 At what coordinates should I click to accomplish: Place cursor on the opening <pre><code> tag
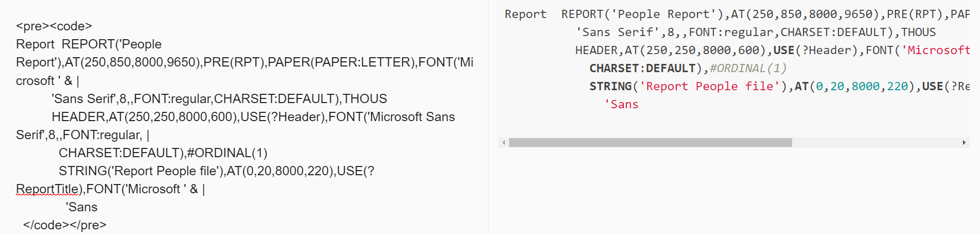[54, 26]
